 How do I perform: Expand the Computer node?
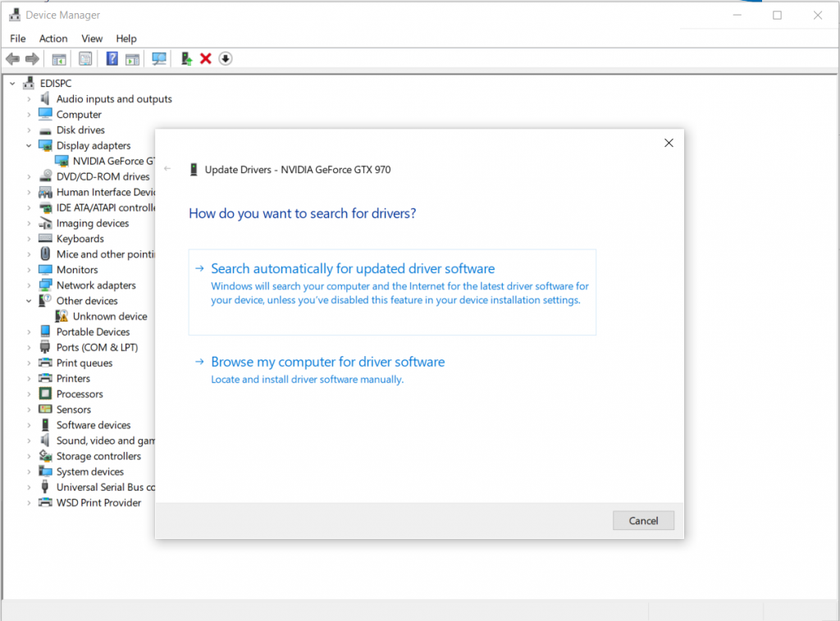(29, 115)
